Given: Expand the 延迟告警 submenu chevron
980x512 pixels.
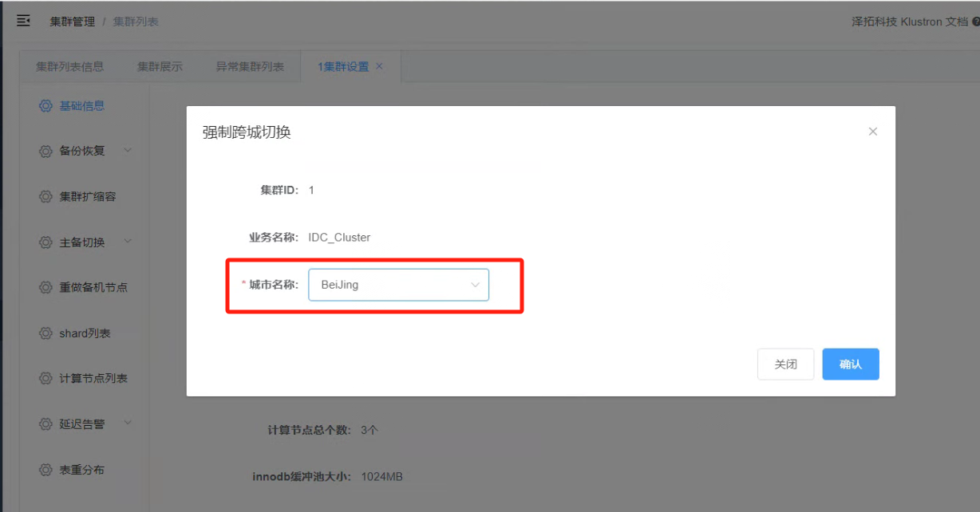Looking at the screenshot, I should (x=128, y=423).
